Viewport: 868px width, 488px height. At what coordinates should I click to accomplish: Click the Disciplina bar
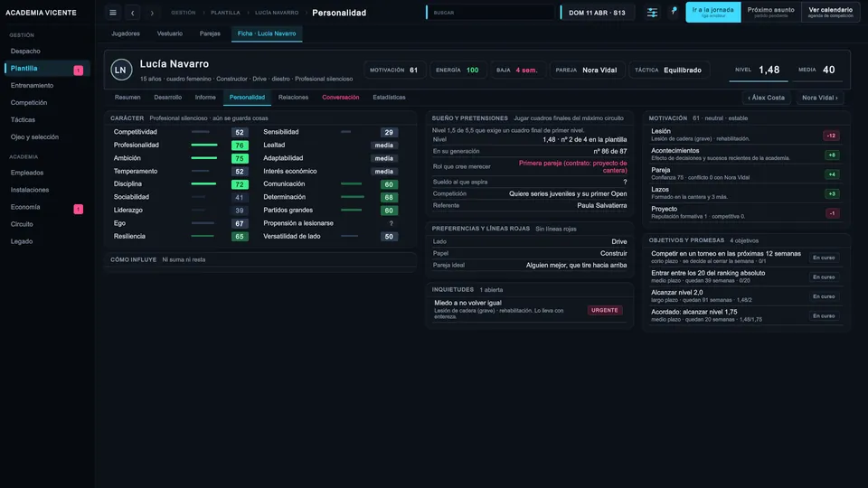coord(203,184)
